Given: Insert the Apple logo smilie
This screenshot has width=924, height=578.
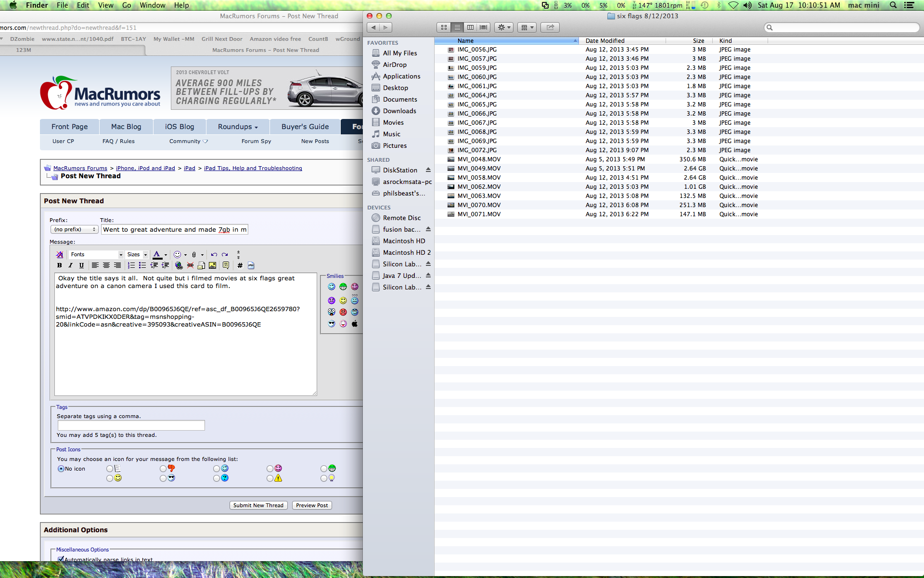Looking at the screenshot, I should [x=355, y=324].
